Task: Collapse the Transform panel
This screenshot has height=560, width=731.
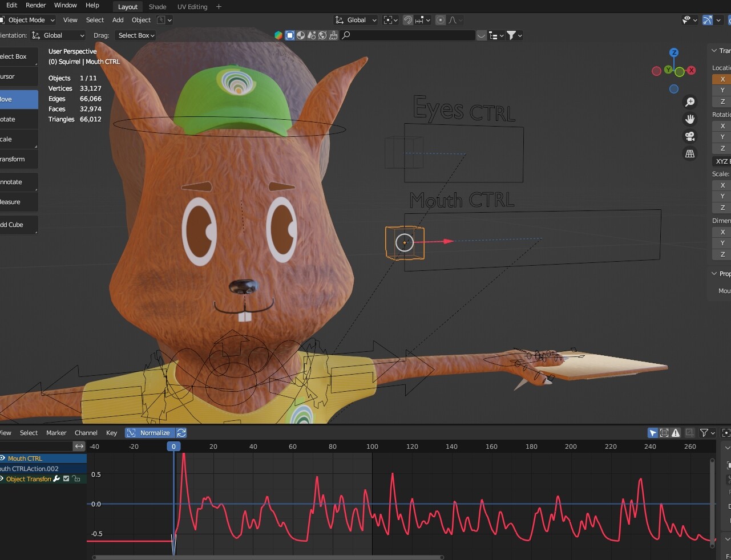Action: [714, 51]
